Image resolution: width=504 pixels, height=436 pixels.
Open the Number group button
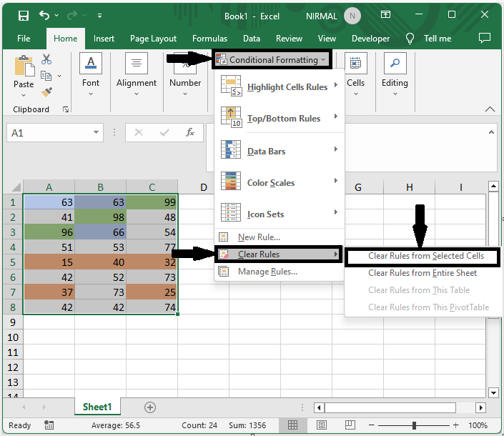[185, 74]
